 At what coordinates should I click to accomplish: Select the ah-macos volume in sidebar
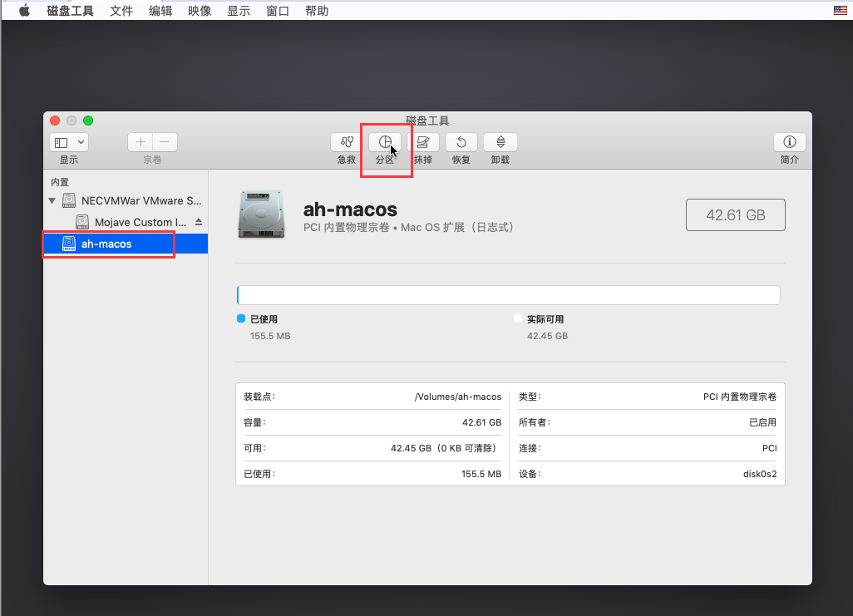pos(106,244)
